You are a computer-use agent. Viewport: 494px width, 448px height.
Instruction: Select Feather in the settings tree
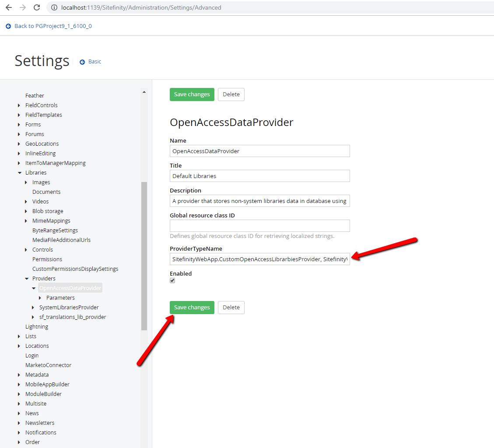coord(35,95)
